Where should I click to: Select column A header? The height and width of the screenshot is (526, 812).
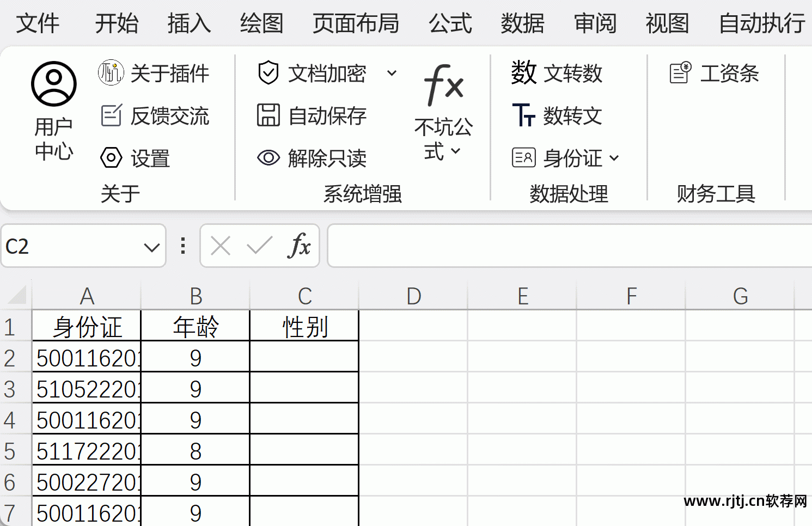click(87, 296)
